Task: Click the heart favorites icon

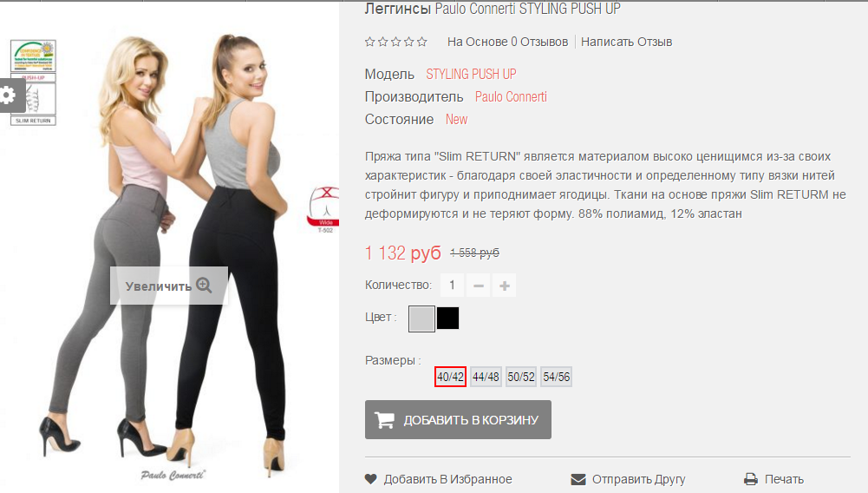Action: pyautogui.click(x=371, y=479)
